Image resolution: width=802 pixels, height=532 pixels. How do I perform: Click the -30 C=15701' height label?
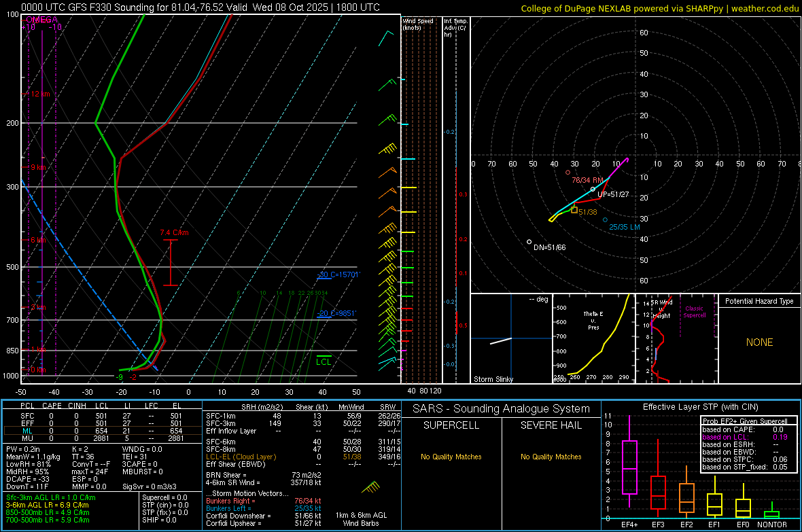(x=338, y=274)
